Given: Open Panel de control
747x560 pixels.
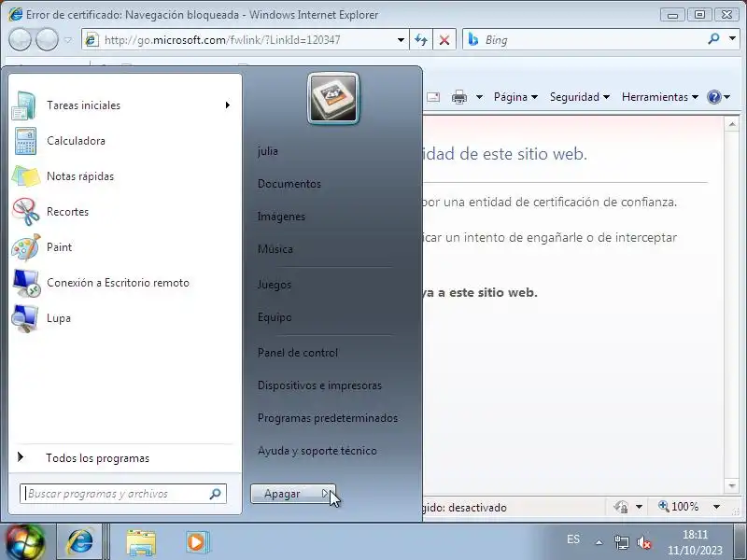Looking at the screenshot, I should click(298, 353).
